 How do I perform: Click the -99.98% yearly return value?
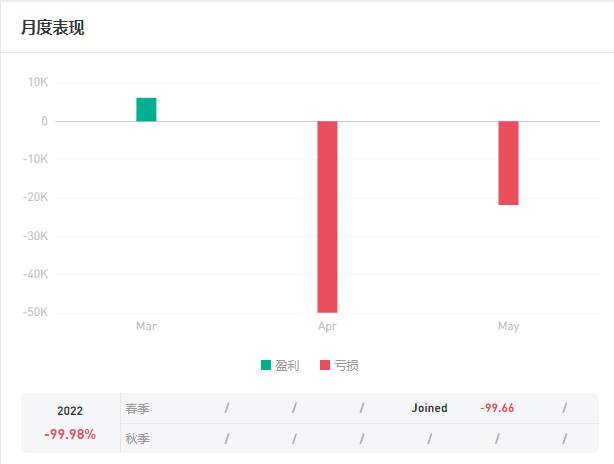click(x=70, y=434)
